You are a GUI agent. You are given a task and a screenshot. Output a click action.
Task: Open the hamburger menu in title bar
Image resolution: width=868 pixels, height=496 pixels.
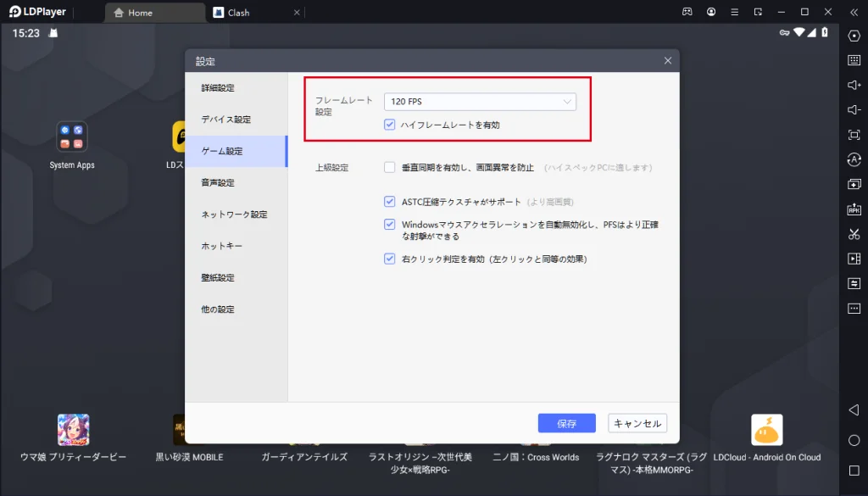coord(735,12)
